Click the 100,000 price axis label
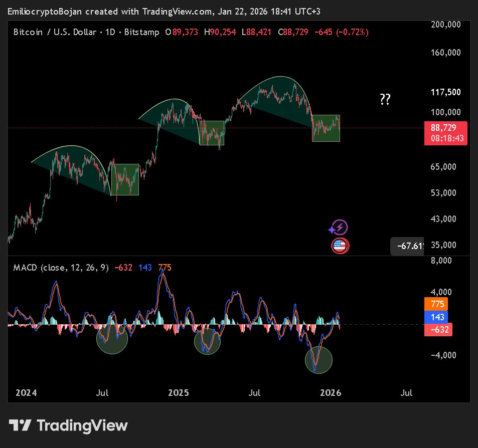Viewport: 478px width, 448px height. click(x=446, y=112)
